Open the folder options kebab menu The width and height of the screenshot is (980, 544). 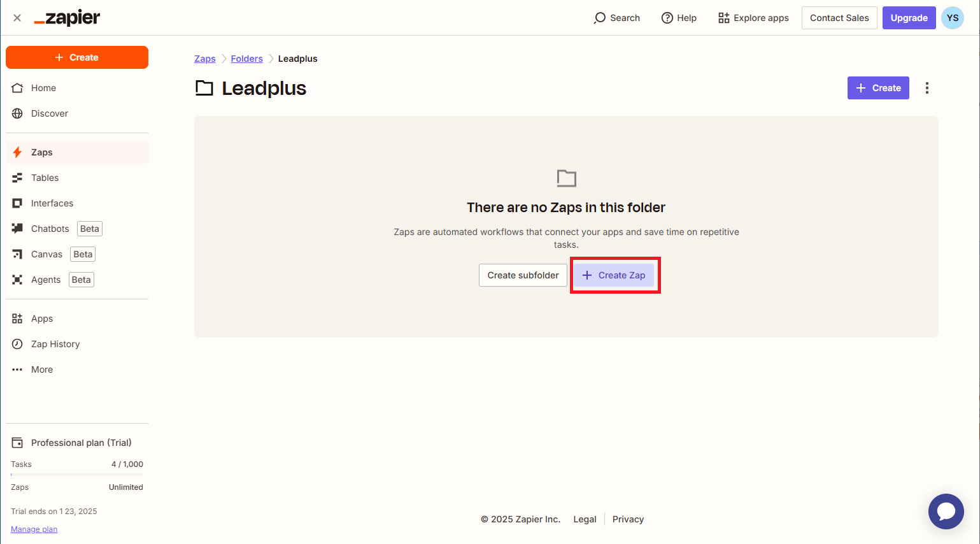pos(927,88)
